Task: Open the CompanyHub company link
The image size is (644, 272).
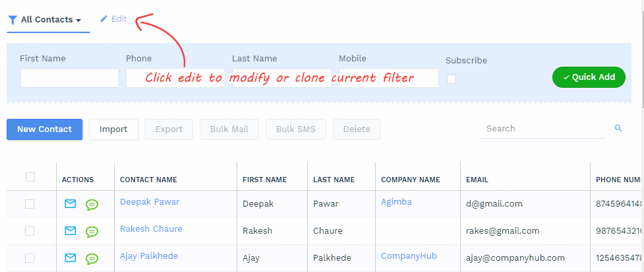Action: click(x=409, y=256)
